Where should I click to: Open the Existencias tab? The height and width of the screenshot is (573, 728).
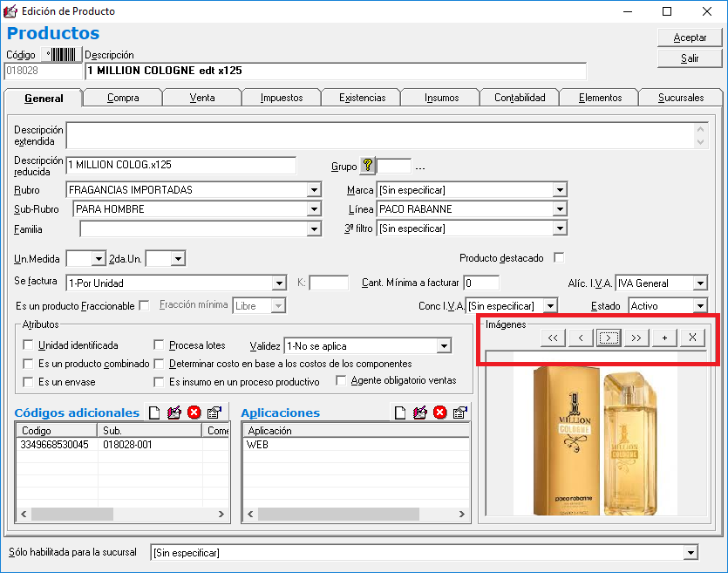(x=362, y=98)
